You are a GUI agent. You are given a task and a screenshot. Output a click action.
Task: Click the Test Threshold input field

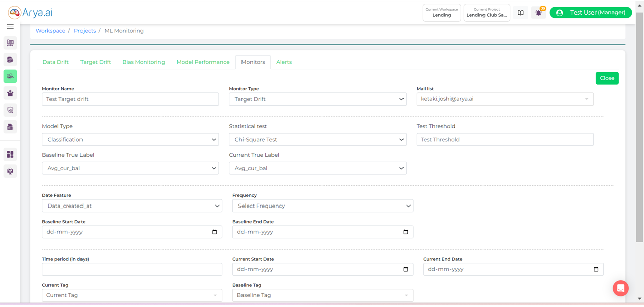pyautogui.click(x=505, y=140)
